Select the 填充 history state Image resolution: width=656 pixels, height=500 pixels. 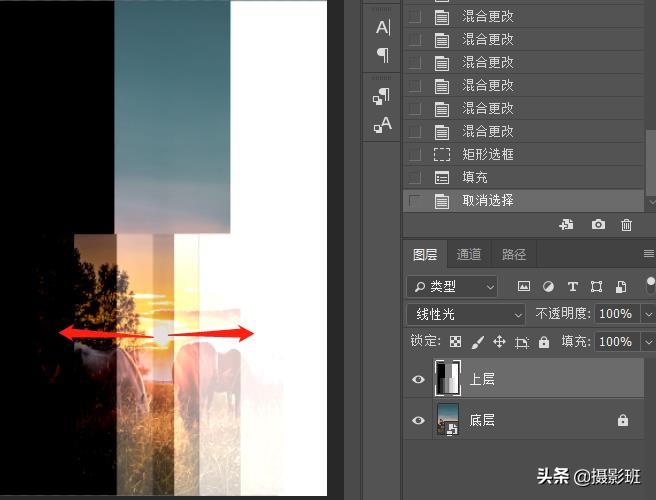coord(523,177)
